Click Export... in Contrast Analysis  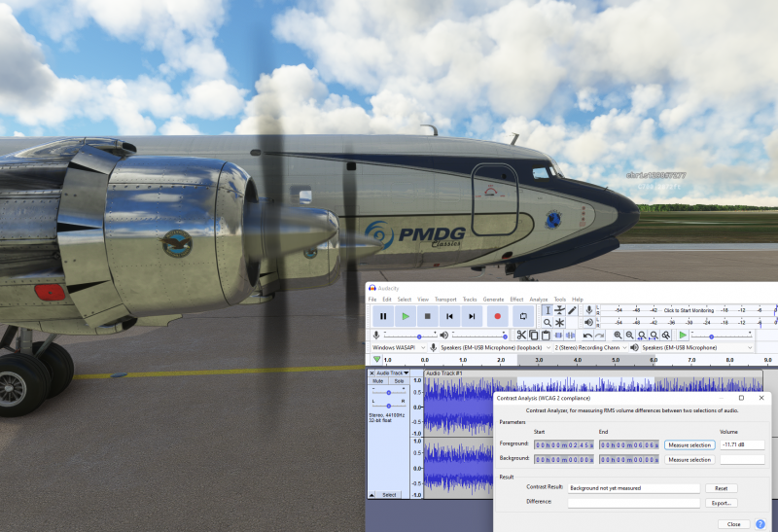click(x=721, y=503)
